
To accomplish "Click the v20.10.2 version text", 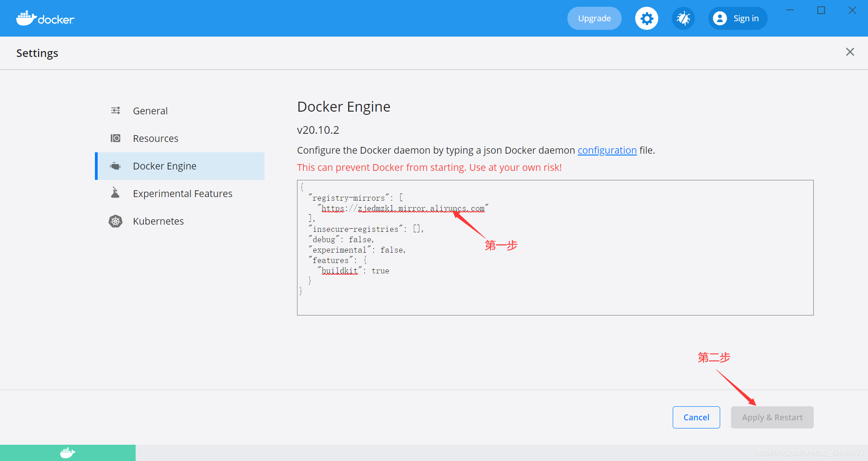I will (318, 130).
